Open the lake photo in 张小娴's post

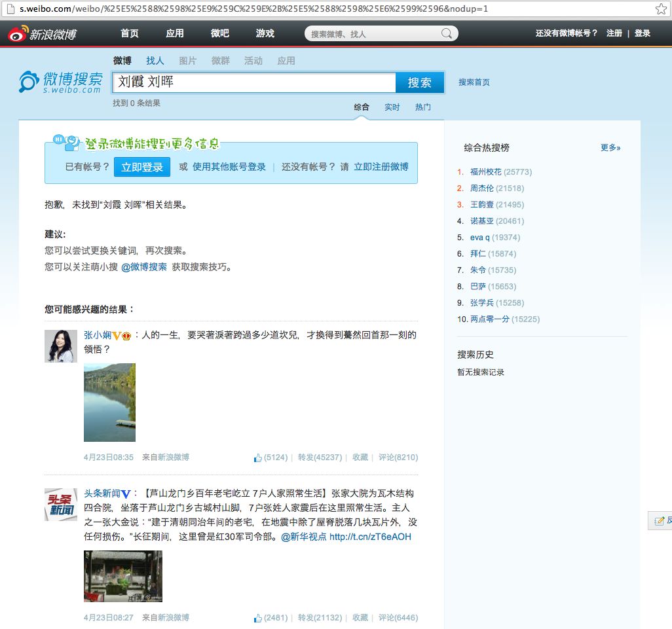[x=110, y=403]
